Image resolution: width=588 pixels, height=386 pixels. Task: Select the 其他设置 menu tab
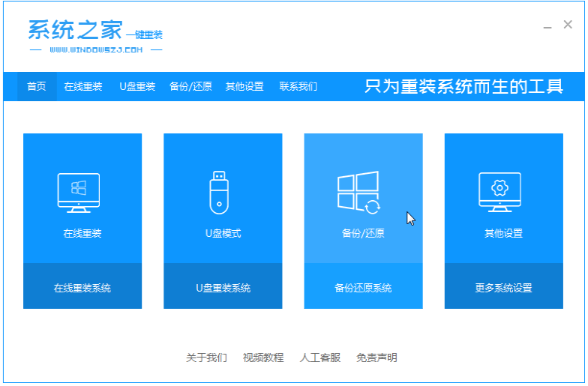coord(244,87)
